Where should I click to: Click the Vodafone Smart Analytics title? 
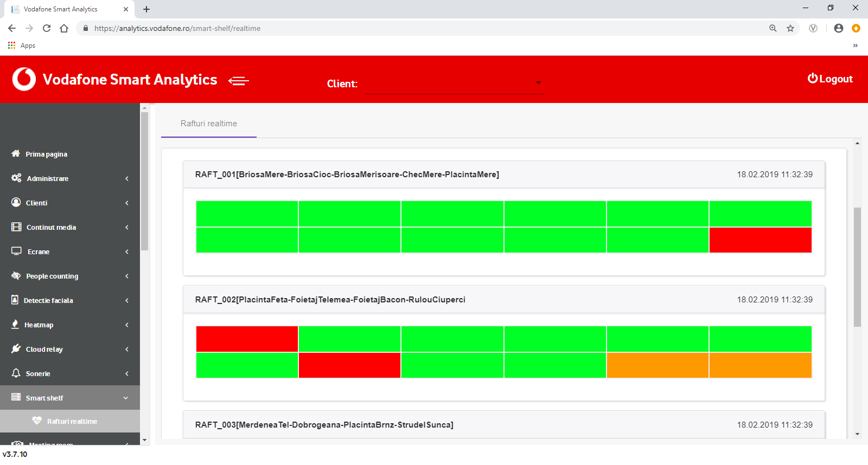click(130, 80)
